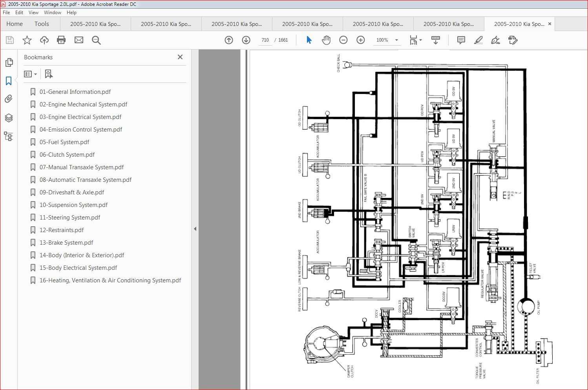The height and width of the screenshot is (390, 588).
Task: Zoom out with minus icon
Action: 343,40
